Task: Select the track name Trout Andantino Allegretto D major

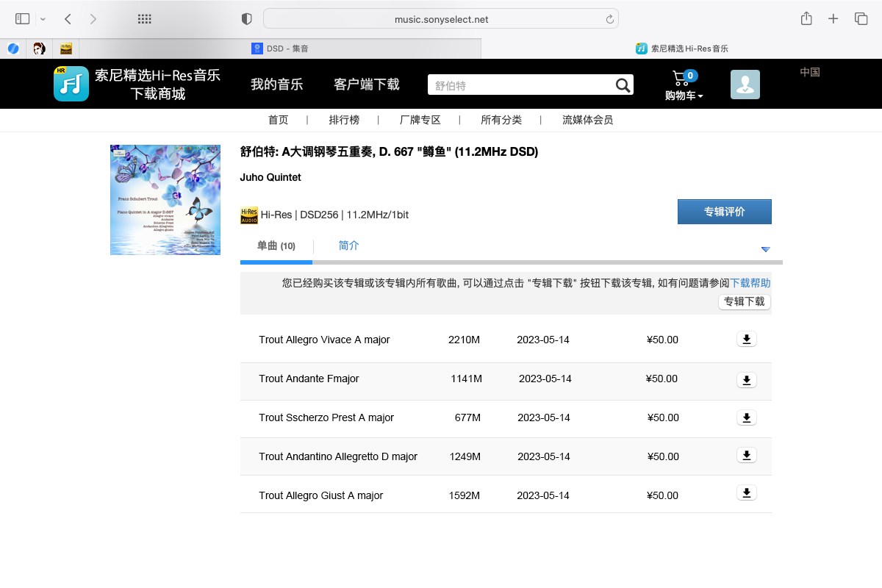Action: click(338, 456)
